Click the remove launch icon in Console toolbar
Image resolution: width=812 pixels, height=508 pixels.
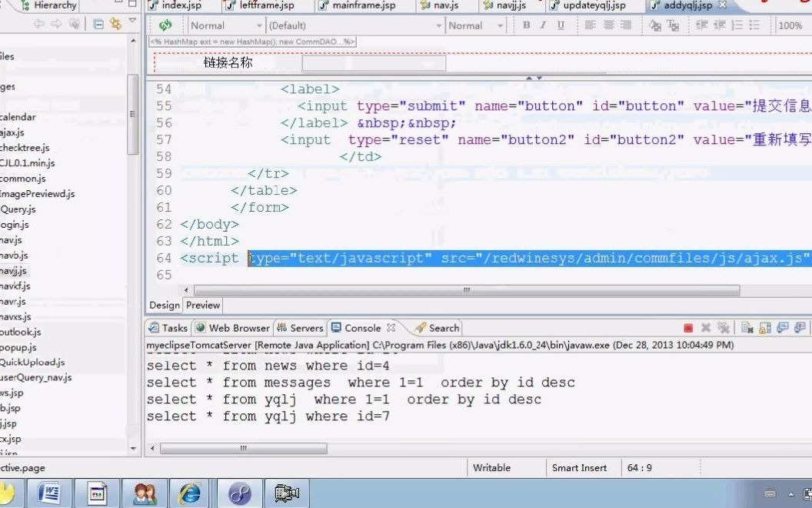pyautogui.click(x=705, y=328)
